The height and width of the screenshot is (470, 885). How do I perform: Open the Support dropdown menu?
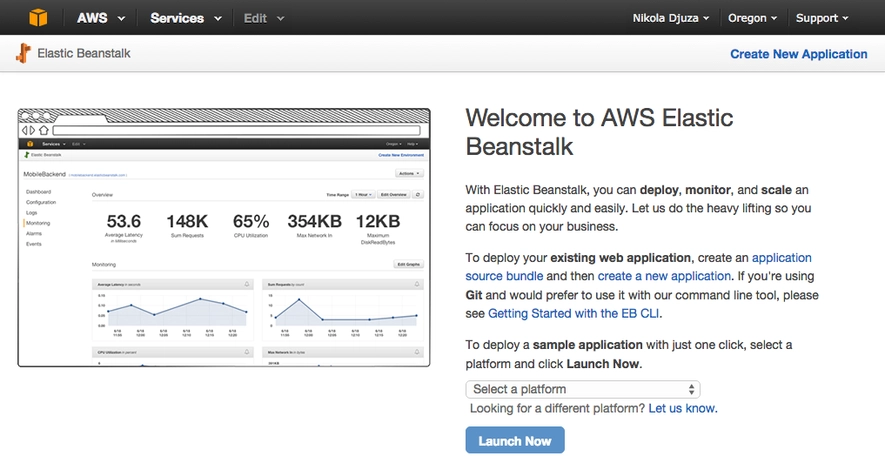pyautogui.click(x=822, y=18)
